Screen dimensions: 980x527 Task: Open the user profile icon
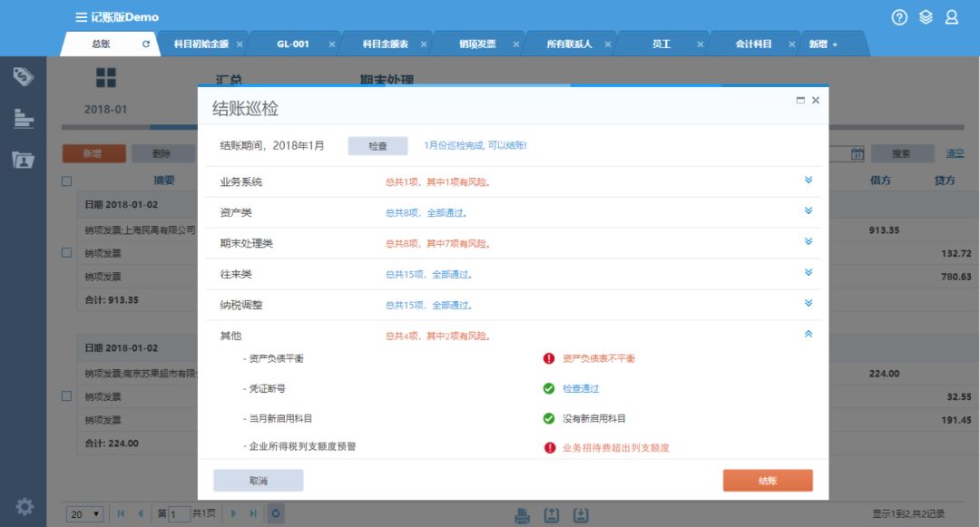tap(951, 17)
